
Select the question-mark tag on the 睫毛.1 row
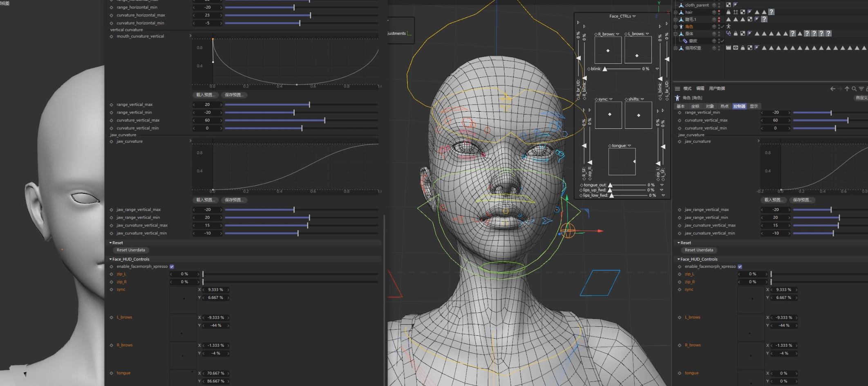764,19
